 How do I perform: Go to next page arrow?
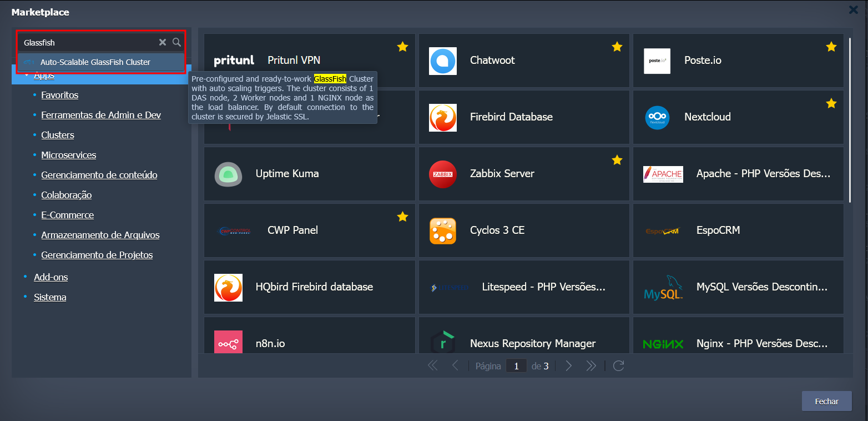pyautogui.click(x=568, y=365)
